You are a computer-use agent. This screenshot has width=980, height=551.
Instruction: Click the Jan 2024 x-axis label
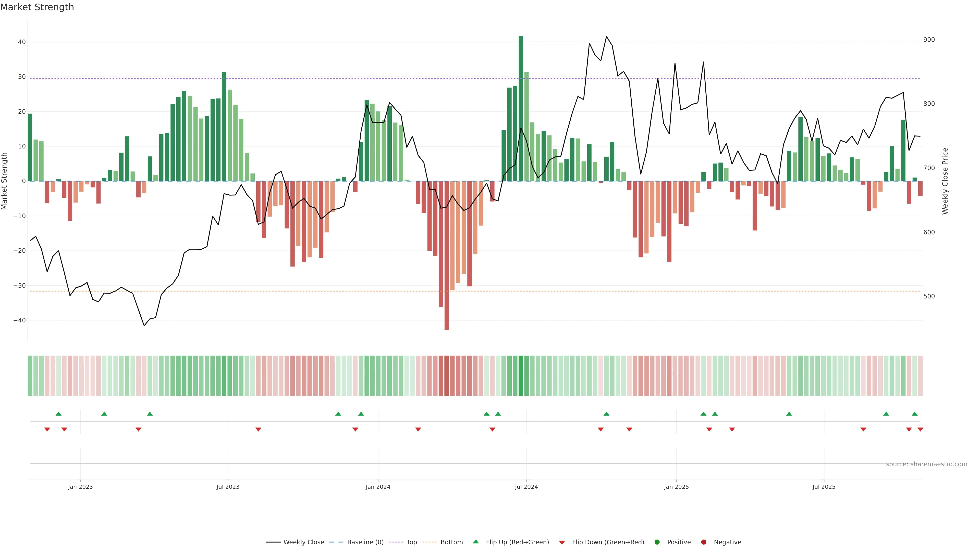pyautogui.click(x=378, y=487)
